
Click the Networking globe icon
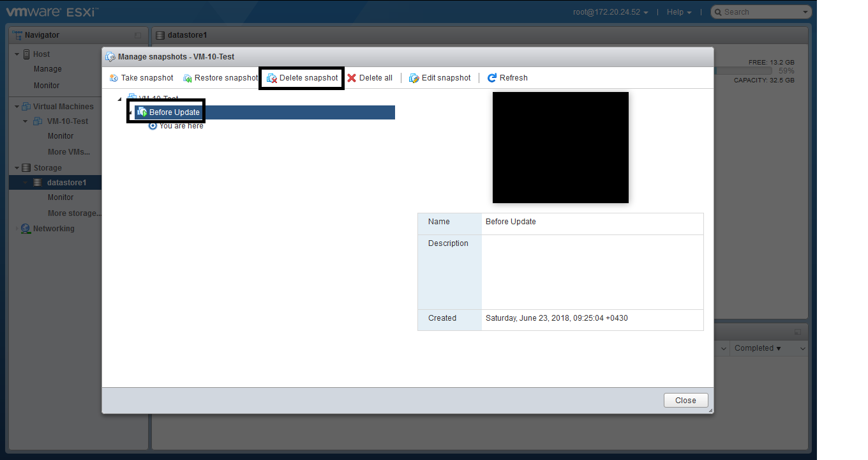point(26,229)
